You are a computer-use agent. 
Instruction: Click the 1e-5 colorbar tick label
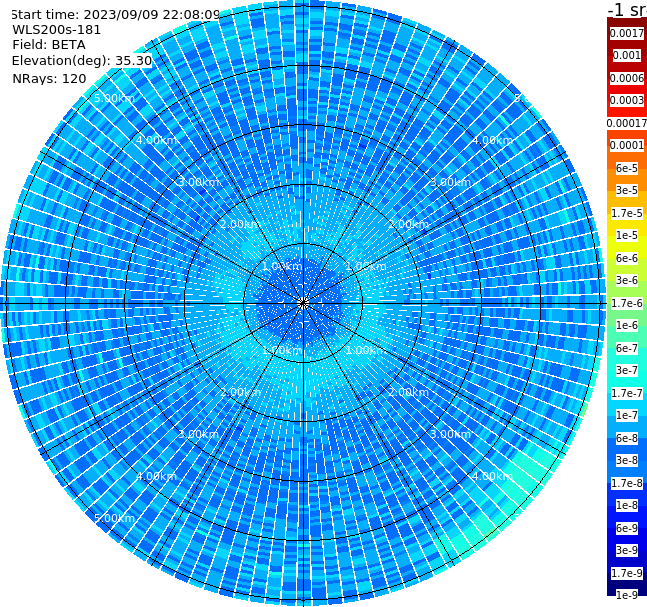627,235
